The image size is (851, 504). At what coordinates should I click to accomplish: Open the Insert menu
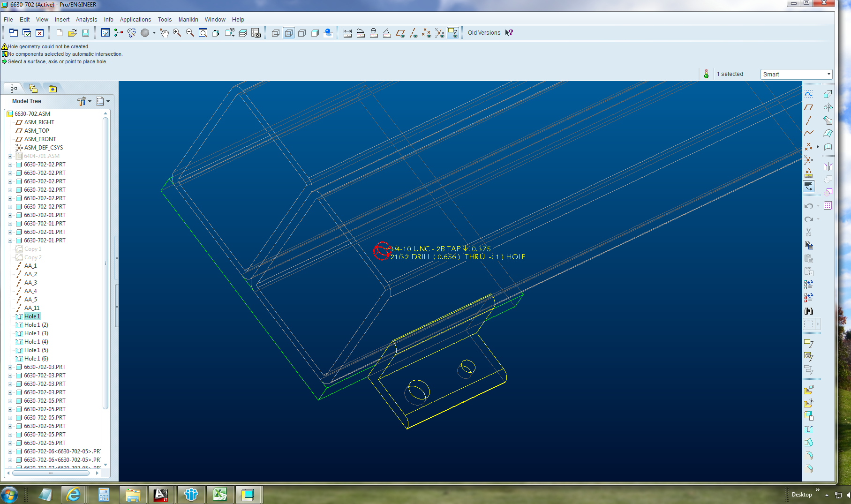click(62, 20)
